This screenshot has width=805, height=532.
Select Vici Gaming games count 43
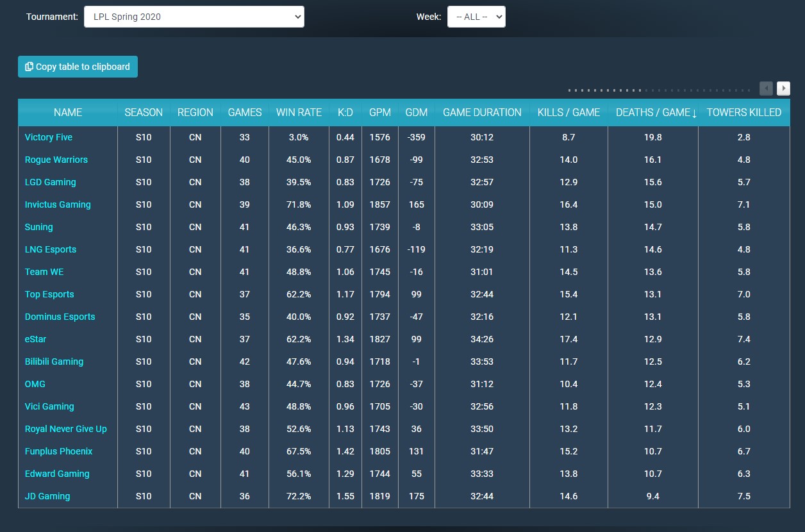tap(245, 406)
